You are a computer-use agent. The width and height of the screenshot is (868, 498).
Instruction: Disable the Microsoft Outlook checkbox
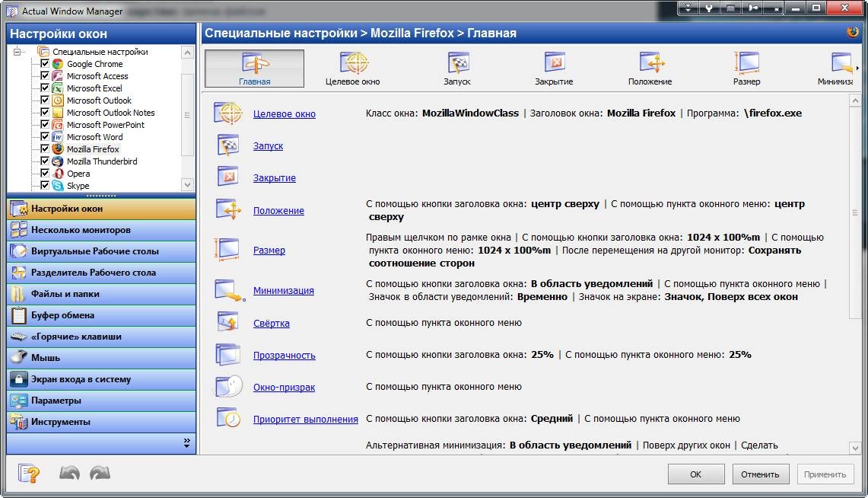click(x=45, y=100)
